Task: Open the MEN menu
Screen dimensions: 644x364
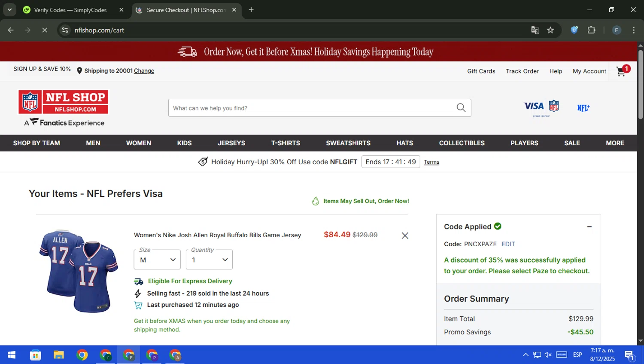Action: pos(93,143)
